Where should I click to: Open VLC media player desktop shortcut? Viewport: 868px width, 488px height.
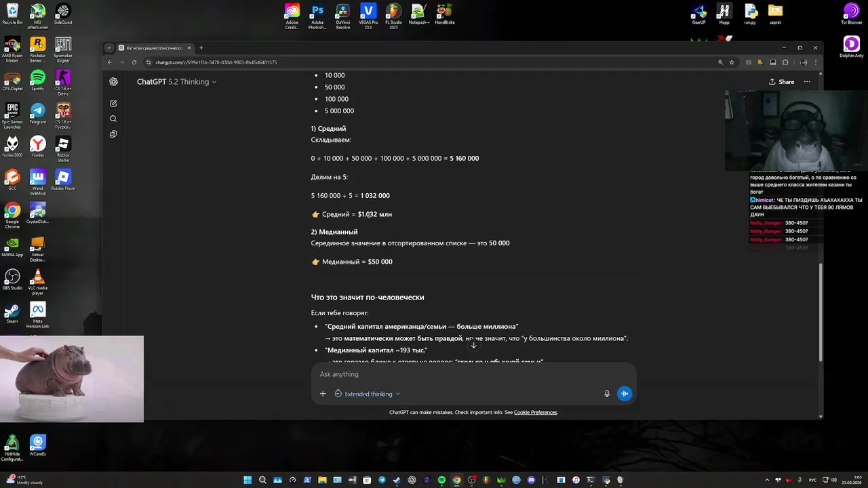[37, 281]
